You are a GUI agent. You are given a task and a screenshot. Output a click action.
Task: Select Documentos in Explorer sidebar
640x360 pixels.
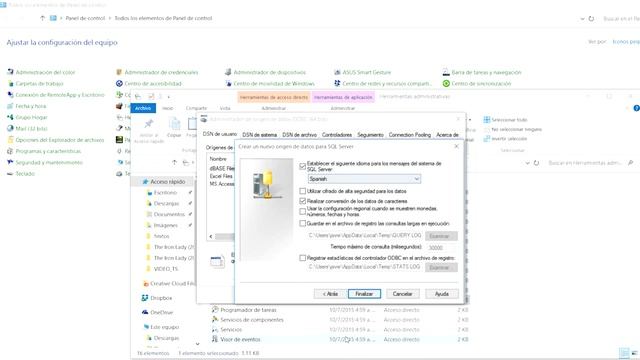(x=169, y=214)
